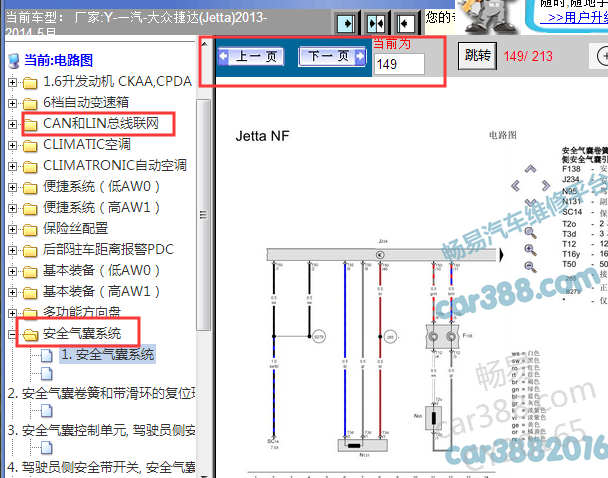The height and width of the screenshot is (478, 608).
Task: Pan the wiring diagram down
Action: (x=530, y=202)
